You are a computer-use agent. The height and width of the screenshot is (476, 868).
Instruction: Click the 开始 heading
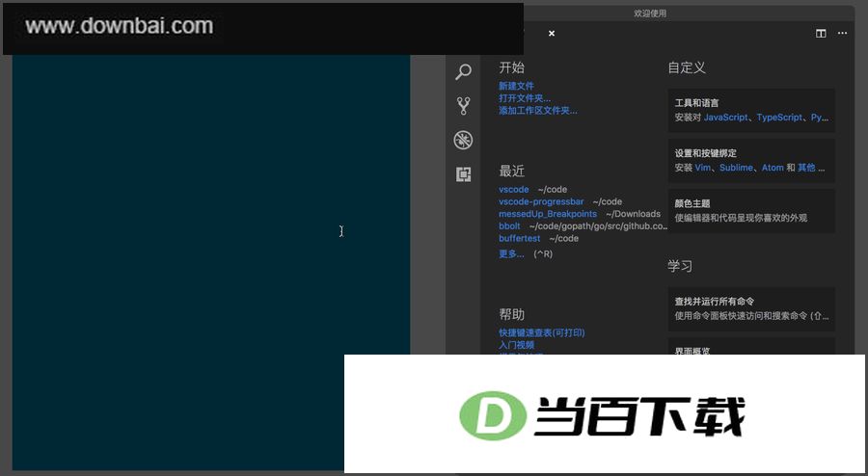(511, 67)
